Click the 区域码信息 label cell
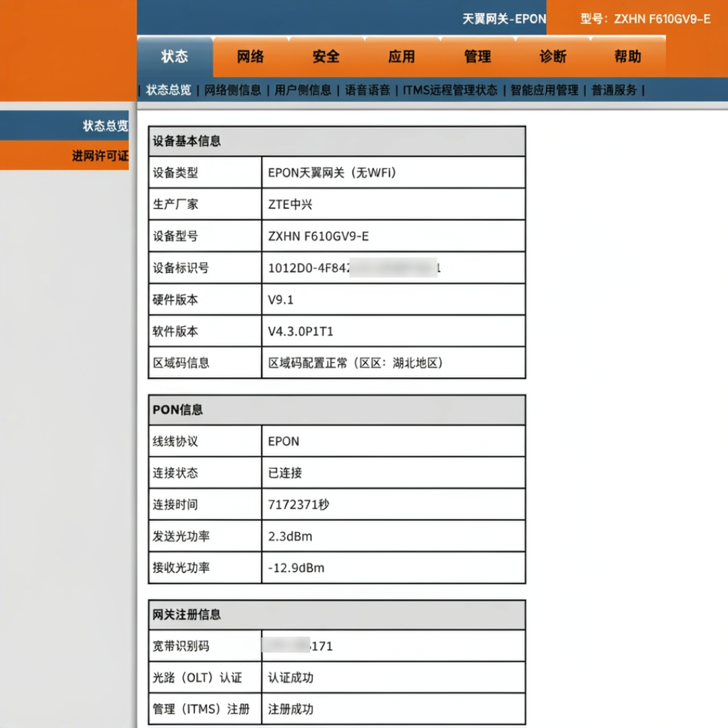This screenshot has width=728, height=728. point(205,363)
